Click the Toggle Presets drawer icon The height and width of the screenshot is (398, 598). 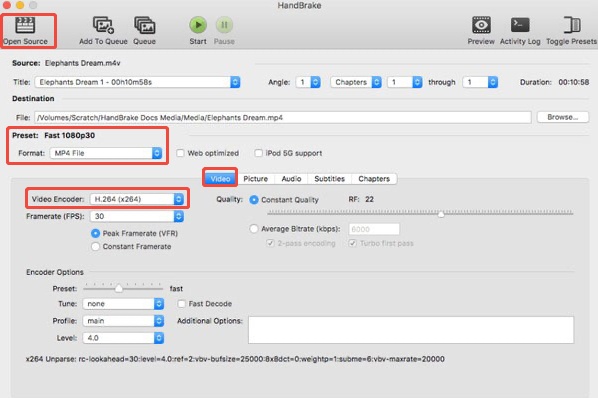pos(572,25)
